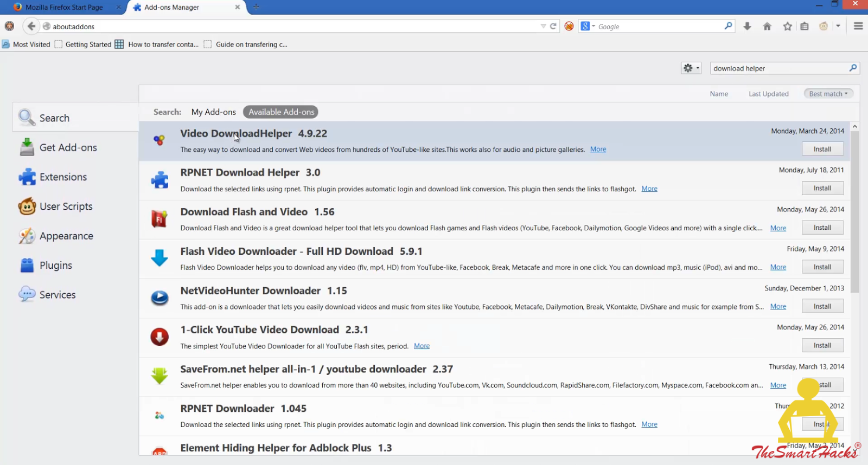The width and height of the screenshot is (868, 465).
Task: Install Download Flash and Video 1.56
Action: (x=822, y=228)
